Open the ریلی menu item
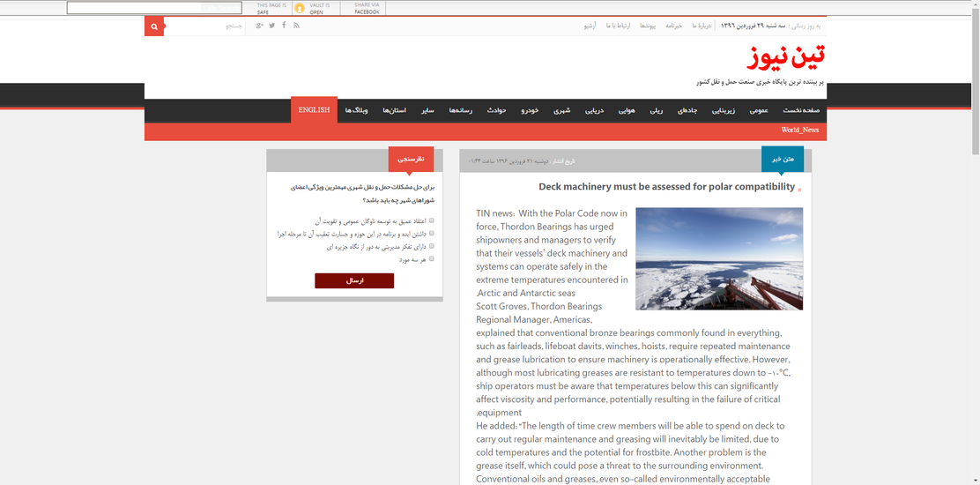 656,110
